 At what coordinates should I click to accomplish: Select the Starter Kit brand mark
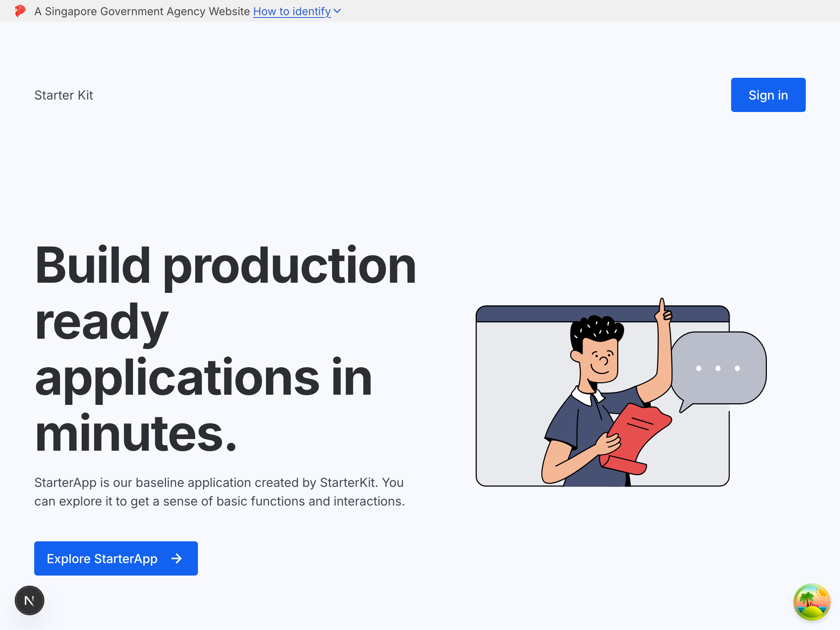pos(63,94)
